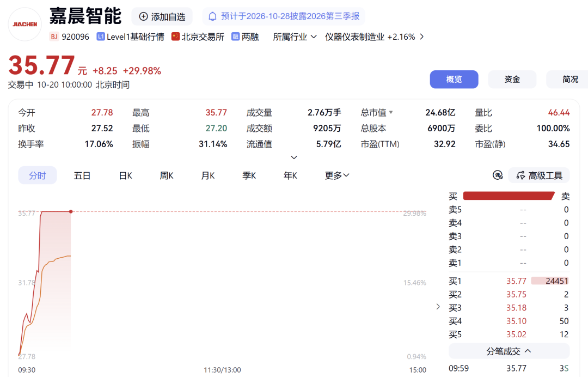Click the 买4 price 35.10

click(516, 321)
